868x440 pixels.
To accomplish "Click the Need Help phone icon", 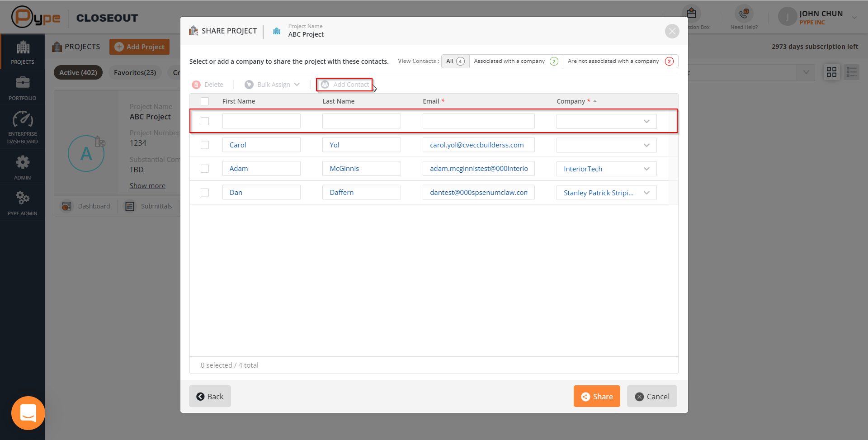I will tap(744, 14).
